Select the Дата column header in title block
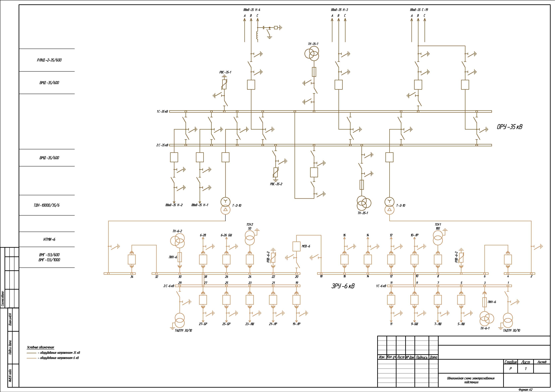 [x=434, y=357]
